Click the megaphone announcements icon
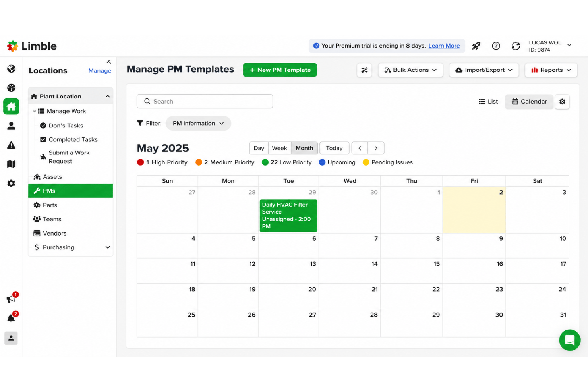This screenshot has height=392, width=588. pos(11,299)
